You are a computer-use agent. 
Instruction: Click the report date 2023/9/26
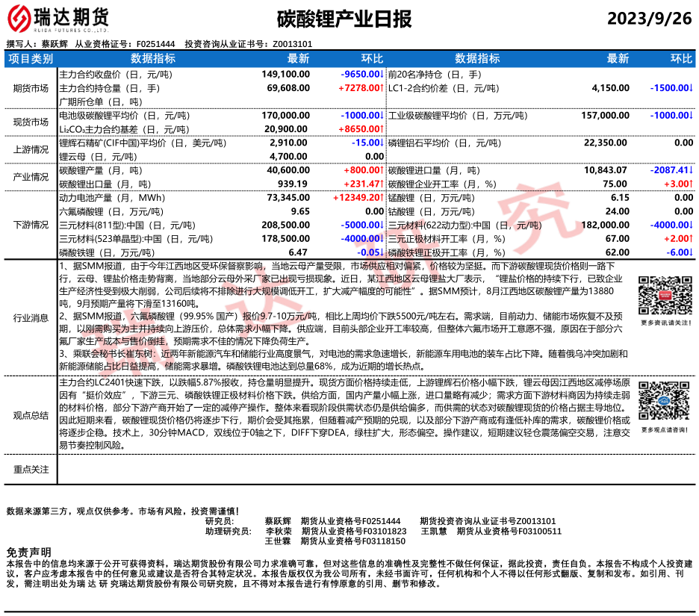point(650,19)
